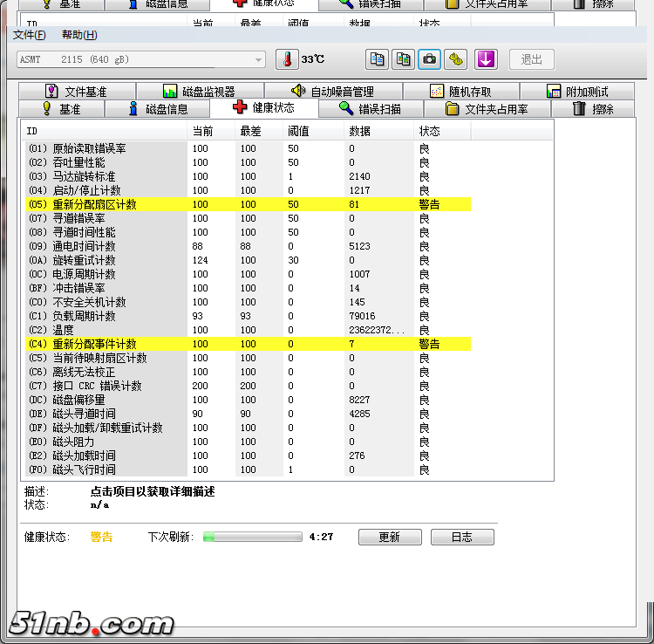The image size is (654, 644).
Task: Select row (C5) 当前待映射扇区计数
Action: pos(248,358)
